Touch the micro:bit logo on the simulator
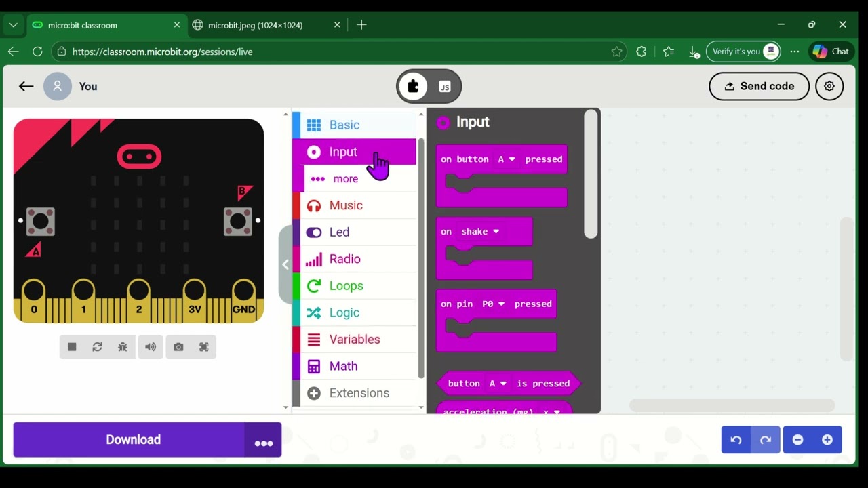Image resolution: width=868 pixels, height=488 pixels. (139, 157)
